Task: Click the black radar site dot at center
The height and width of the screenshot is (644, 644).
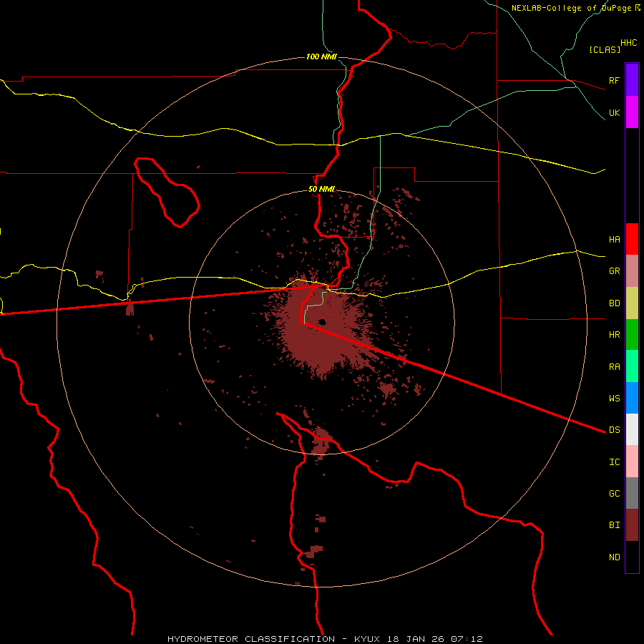Action: pyautogui.click(x=321, y=321)
